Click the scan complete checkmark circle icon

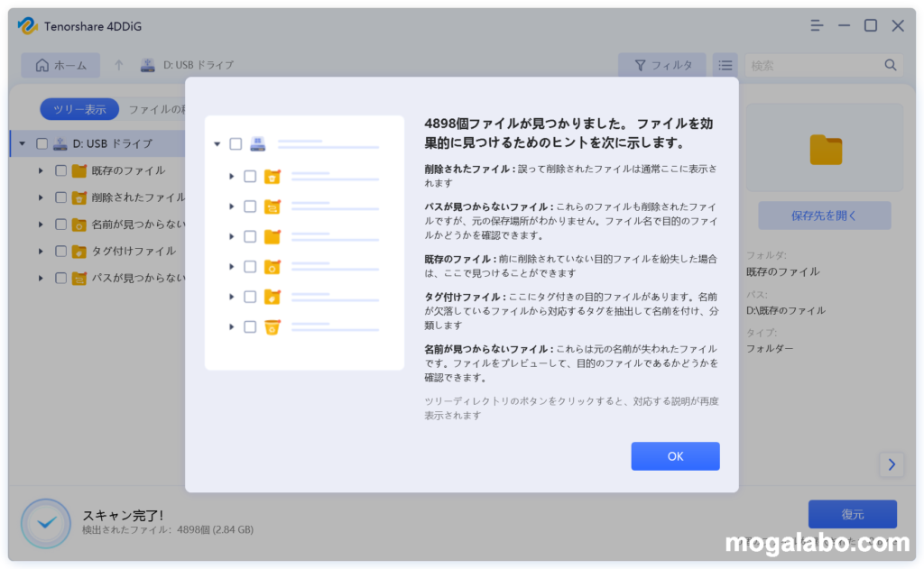45,523
